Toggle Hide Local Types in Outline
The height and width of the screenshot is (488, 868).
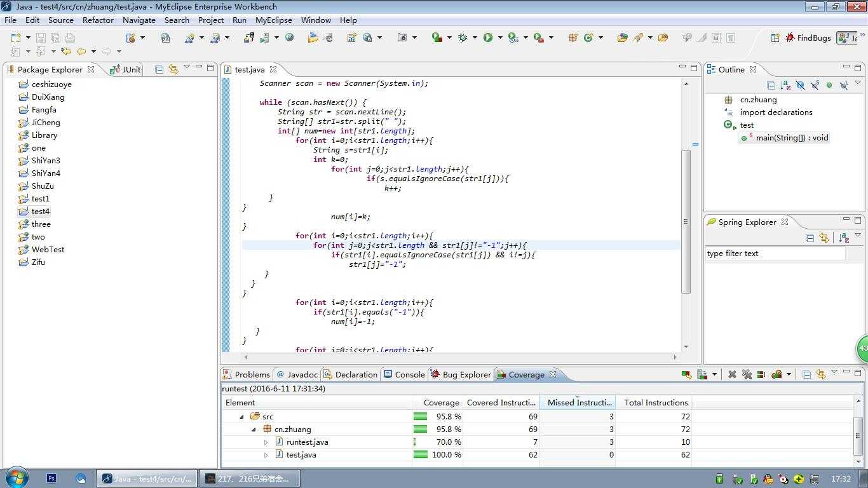coord(844,85)
